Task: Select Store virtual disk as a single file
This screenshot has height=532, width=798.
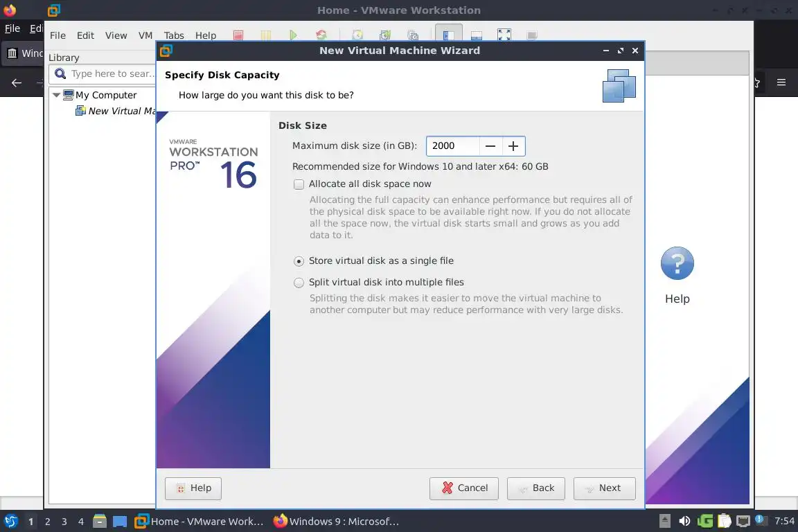Action: [x=299, y=261]
